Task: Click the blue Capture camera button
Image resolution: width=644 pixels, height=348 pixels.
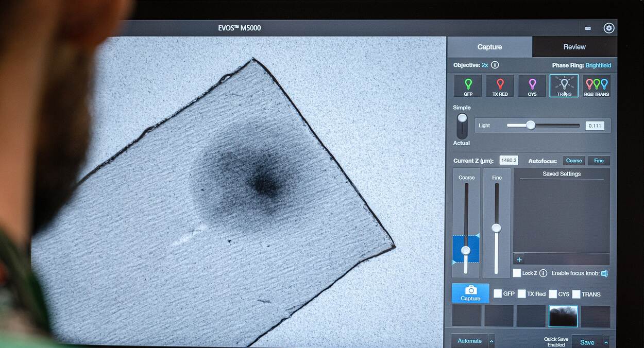Action: click(470, 293)
